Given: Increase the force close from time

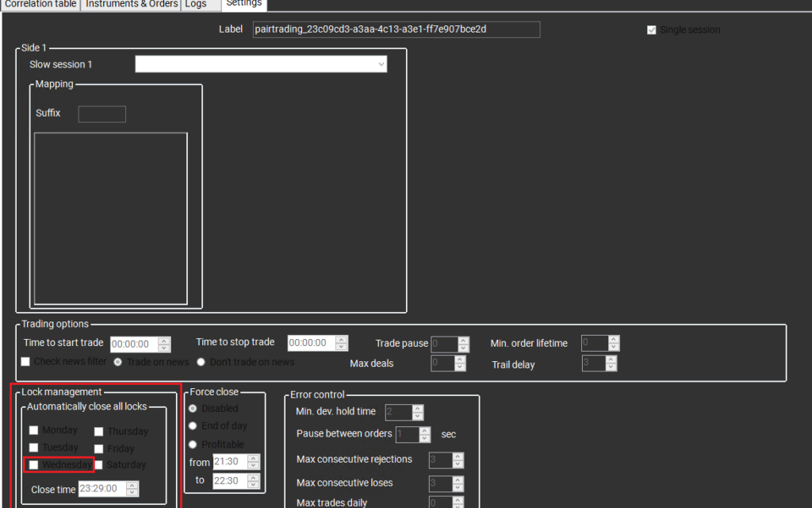Looking at the screenshot, I should click(x=254, y=457).
